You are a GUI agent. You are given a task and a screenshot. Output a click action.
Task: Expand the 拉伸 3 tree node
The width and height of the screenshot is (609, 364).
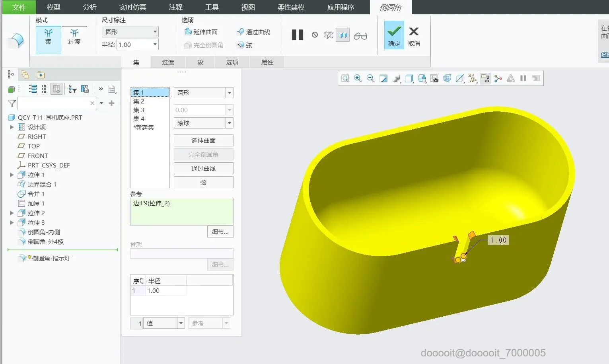(x=12, y=222)
